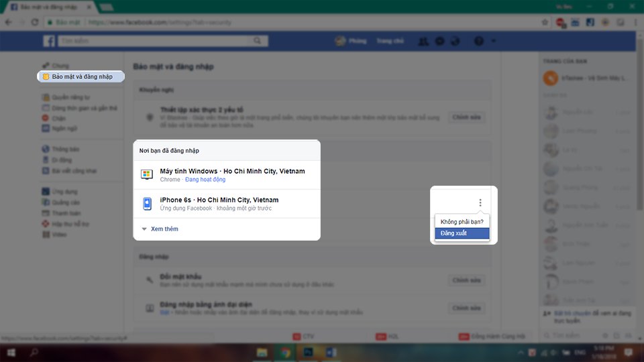Click the key icon beside Đổi mật khẩu
The image size is (644, 362).
click(150, 280)
